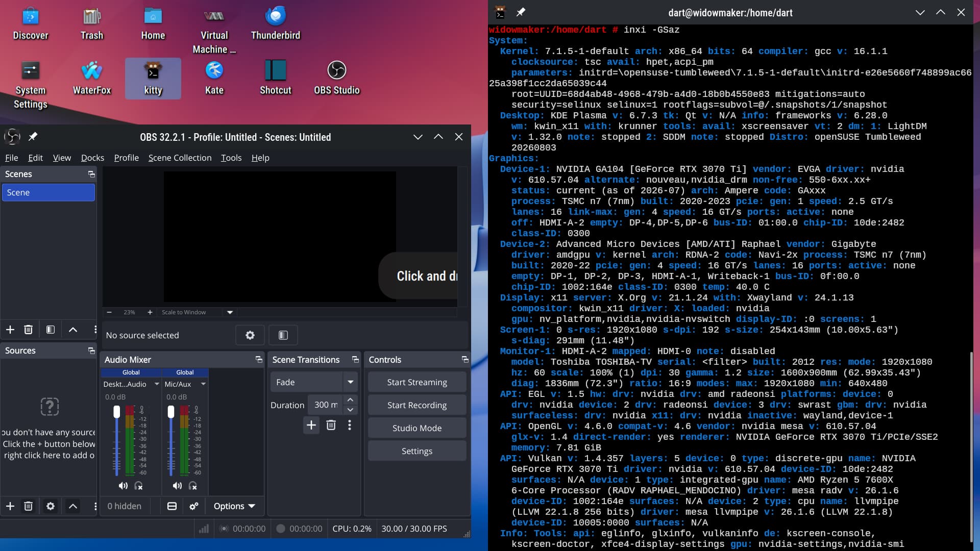Toggle pin on OBS window title bar
980x551 pixels.
tap(33, 137)
